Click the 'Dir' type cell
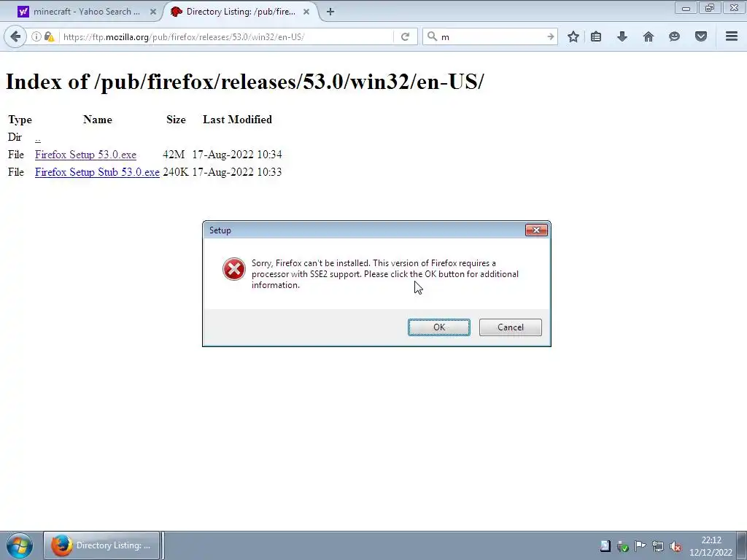The height and width of the screenshot is (560, 747). tap(15, 137)
